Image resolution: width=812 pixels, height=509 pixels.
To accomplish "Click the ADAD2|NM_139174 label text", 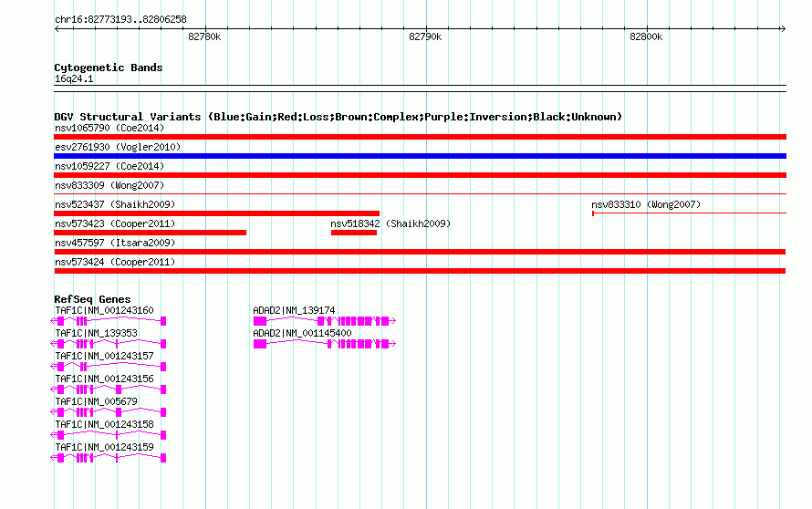I will 294,311.
